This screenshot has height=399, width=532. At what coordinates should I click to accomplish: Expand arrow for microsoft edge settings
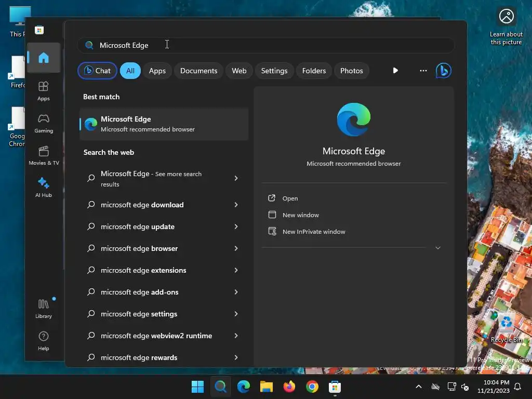point(236,314)
